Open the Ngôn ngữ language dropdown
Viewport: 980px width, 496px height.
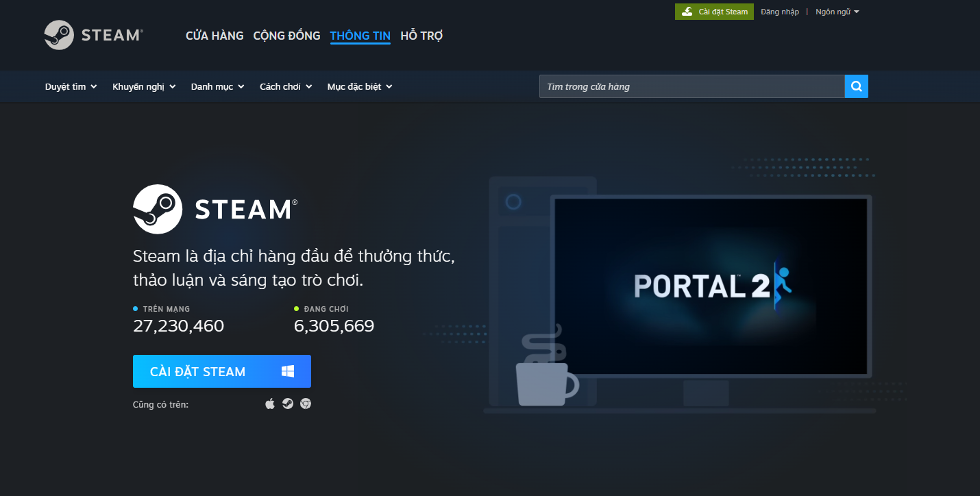(x=837, y=12)
